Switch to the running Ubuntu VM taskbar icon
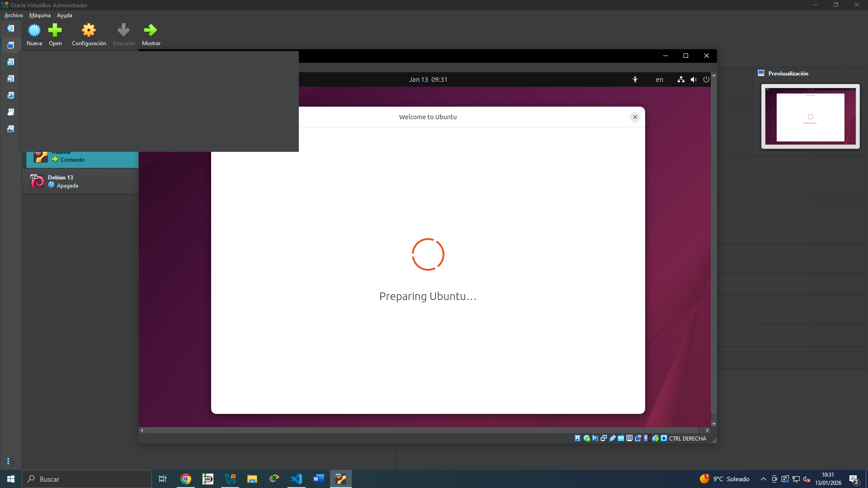Image resolution: width=868 pixels, height=488 pixels. point(341,479)
